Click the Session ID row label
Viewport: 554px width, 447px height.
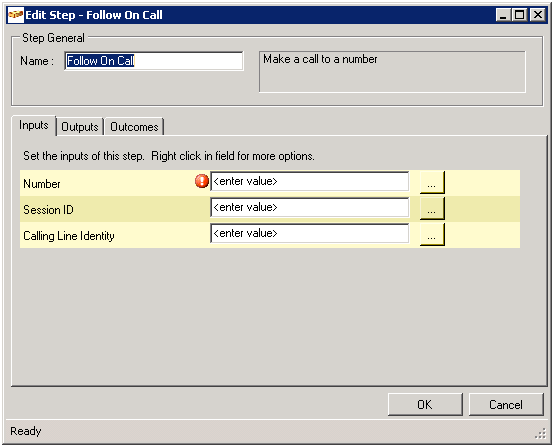click(x=48, y=210)
